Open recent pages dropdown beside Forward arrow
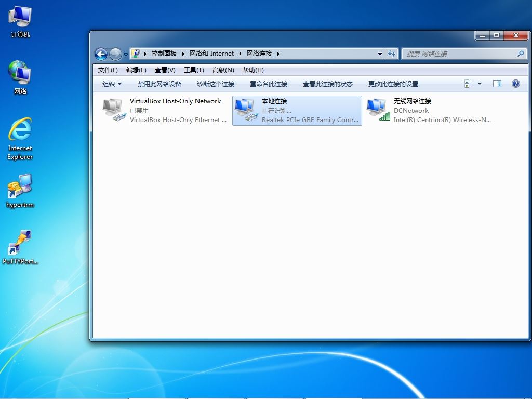Viewport: 532px width, 399px height. click(x=126, y=54)
